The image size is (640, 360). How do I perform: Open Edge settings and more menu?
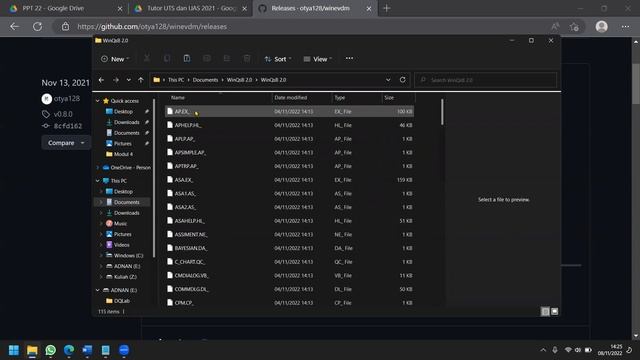click(625, 27)
